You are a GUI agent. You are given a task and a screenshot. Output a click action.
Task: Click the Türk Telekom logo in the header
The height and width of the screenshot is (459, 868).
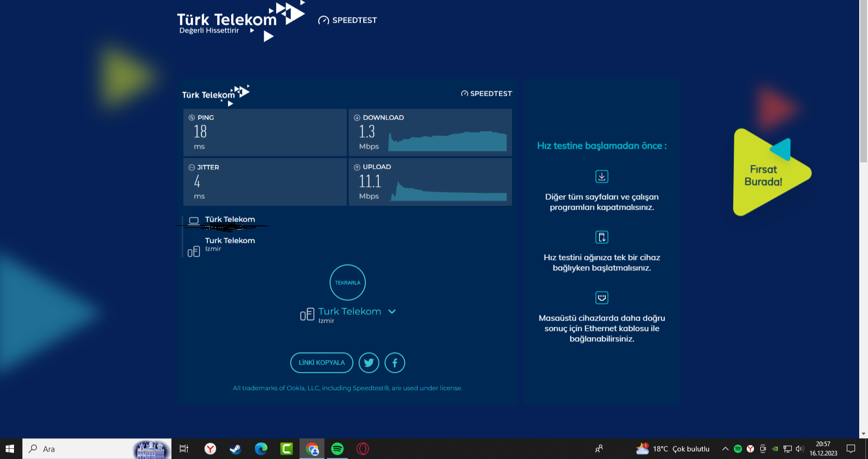[241, 22]
